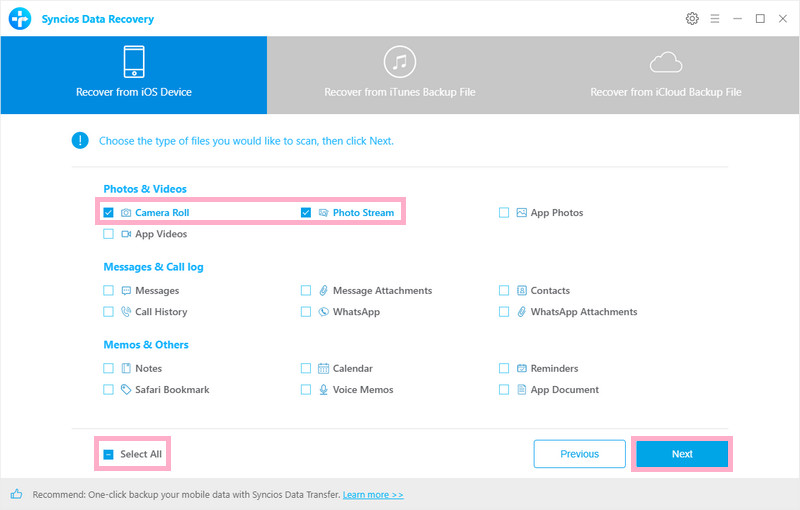
Task: Check the Notes checkbox
Action: [x=108, y=368]
